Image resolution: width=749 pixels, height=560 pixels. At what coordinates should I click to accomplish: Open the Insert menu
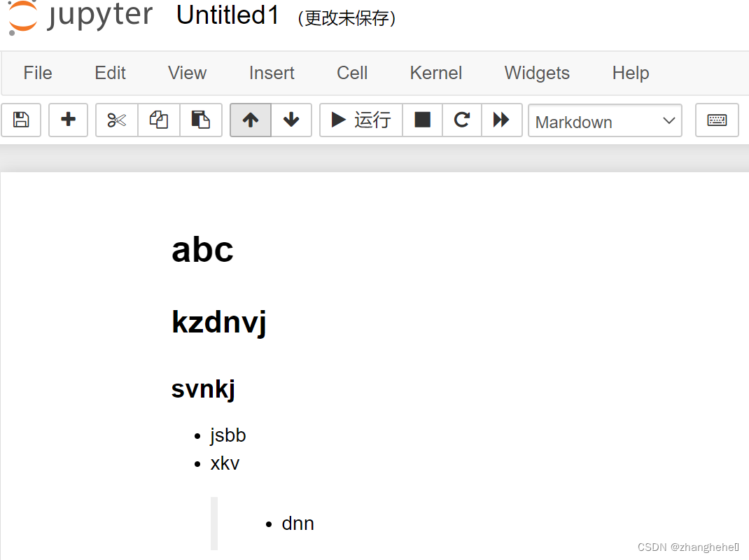tap(271, 73)
